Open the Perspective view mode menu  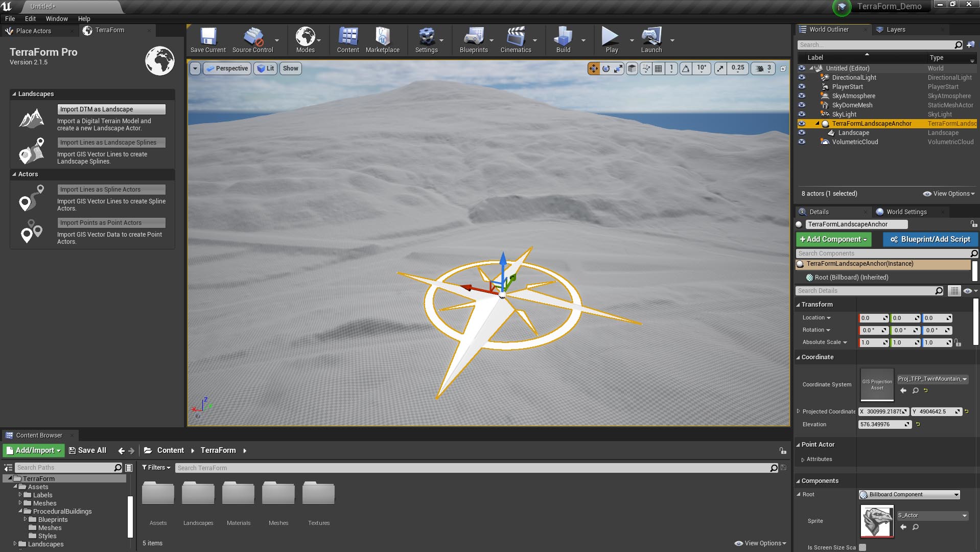click(x=227, y=68)
